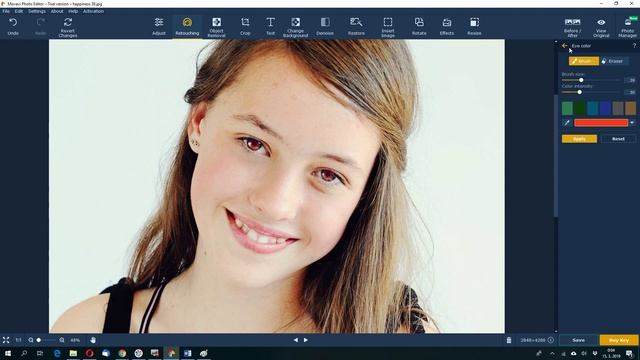Click the red custom color bar

(x=601, y=122)
